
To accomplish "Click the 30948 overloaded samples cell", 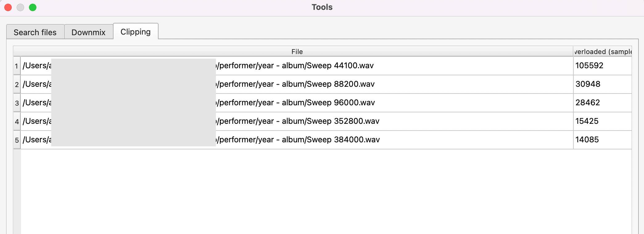I will pyautogui.click(x=602, y=84).
